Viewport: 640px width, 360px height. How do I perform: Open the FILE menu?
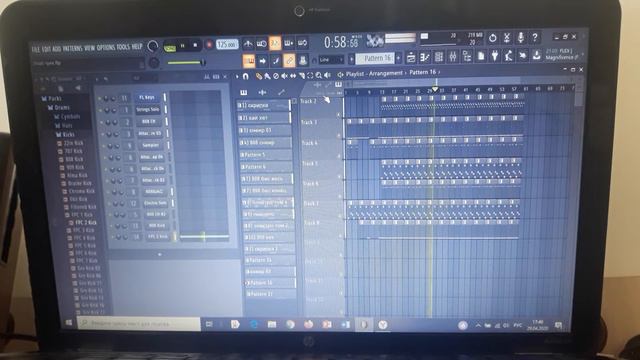point(36,49)
